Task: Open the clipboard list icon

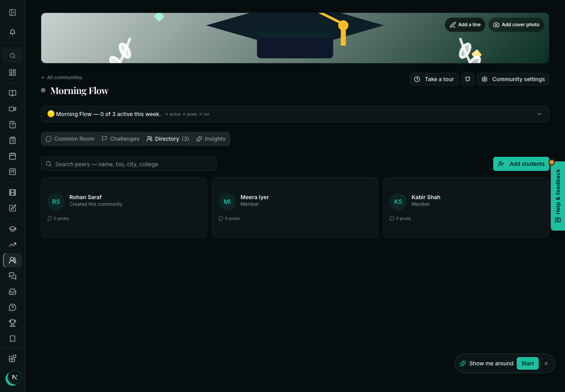Action: [13, 140]
